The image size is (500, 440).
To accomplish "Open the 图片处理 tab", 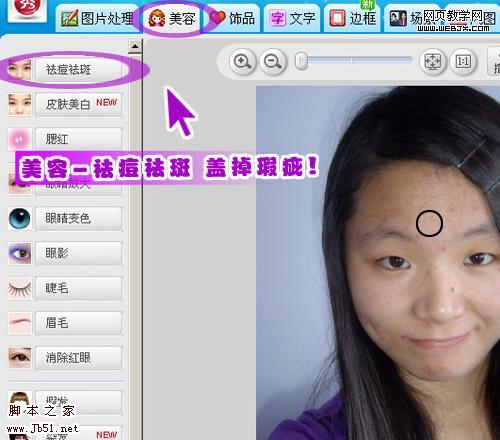I will click(x=97, y=18).
